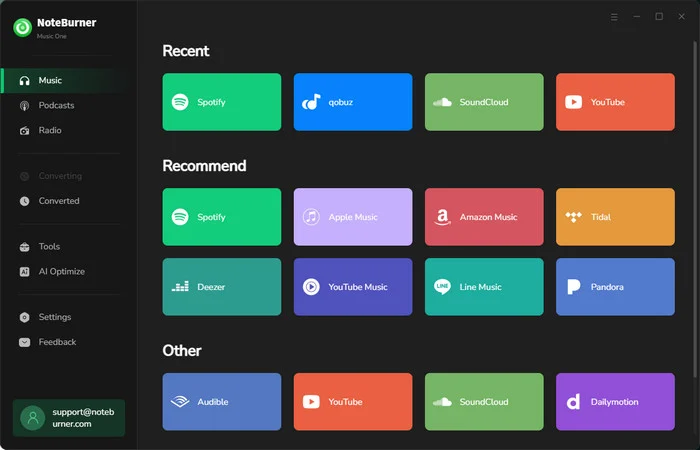Select the Pandora card
Viewport: 700px width, 450px height.
point(616,287)
